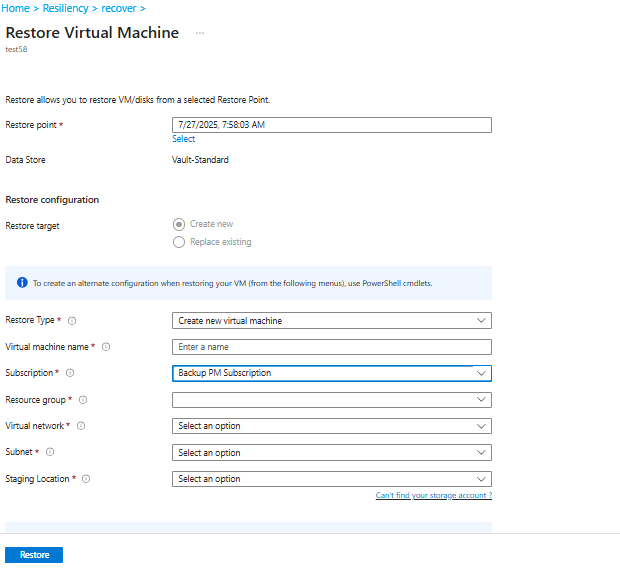Viewport: 620px width, 571px height.
Task: Open the Subscription dropdown
Action: tap(332, 373)
